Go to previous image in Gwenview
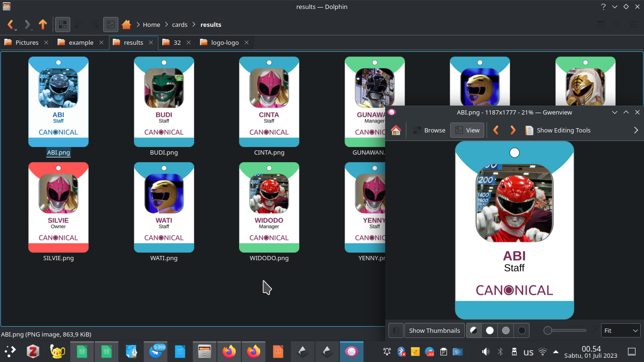The width and height of the screenshot is (644, 362). [x=496, y=130]
